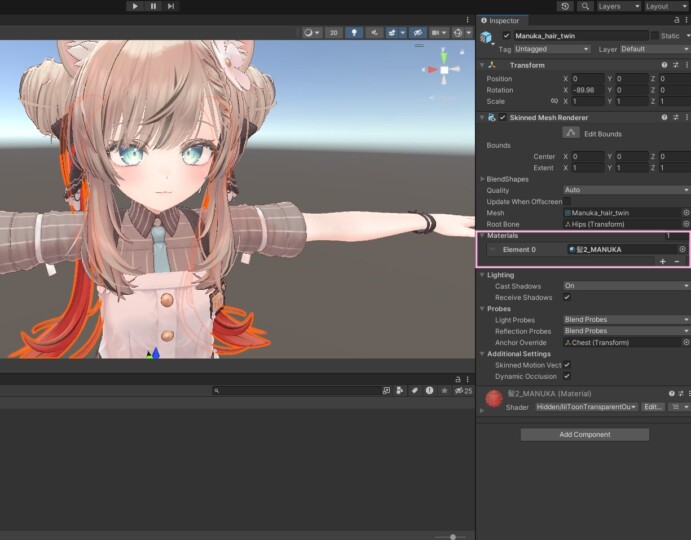Open Skinned Mesh Renderer help icon
This screenshot has width=691, height=540.
pos(664,117)
